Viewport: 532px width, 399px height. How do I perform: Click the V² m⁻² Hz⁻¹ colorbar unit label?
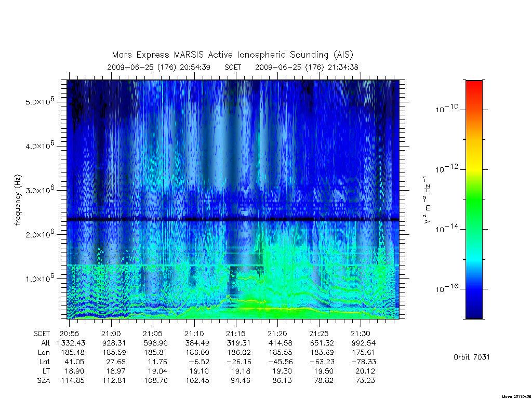(x=427, y=200)
